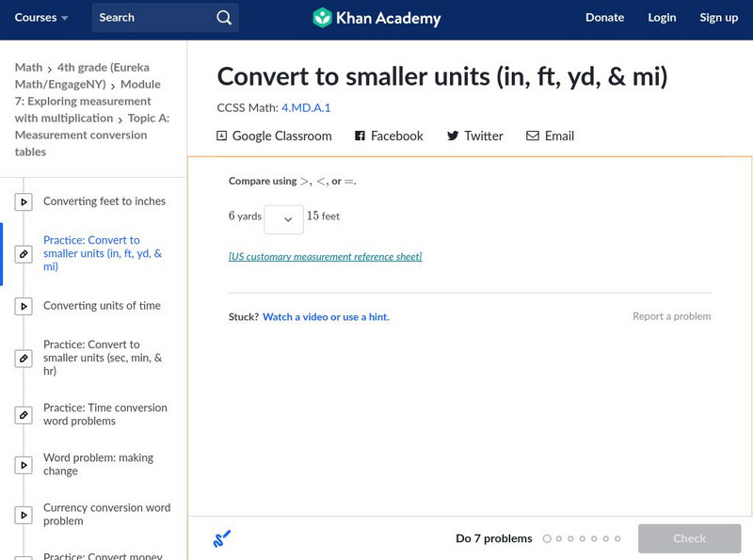Expand the Courses menu

click(42, 18)
